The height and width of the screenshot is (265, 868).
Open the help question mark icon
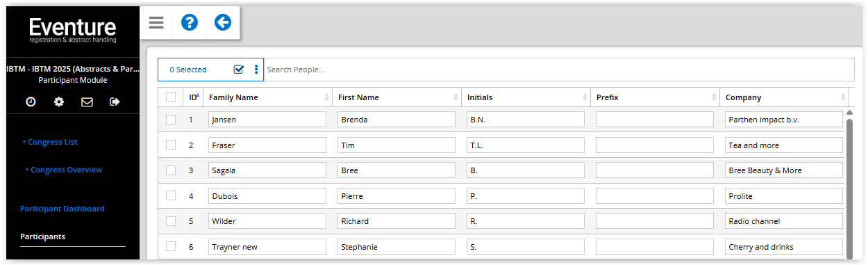point(190,23)
